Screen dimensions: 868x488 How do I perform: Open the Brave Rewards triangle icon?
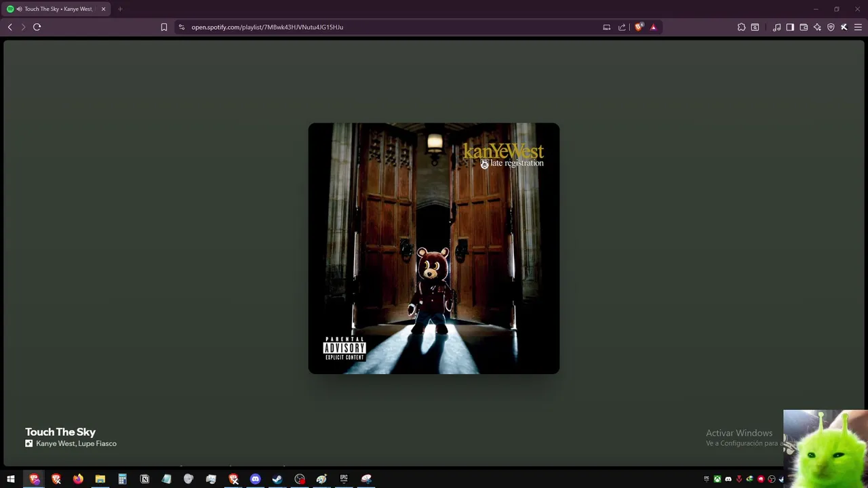pyautogui.click(x=653, y=27)
